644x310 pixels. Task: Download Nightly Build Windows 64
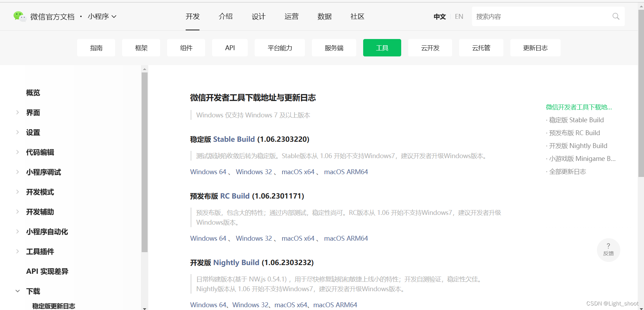point(208,305)
